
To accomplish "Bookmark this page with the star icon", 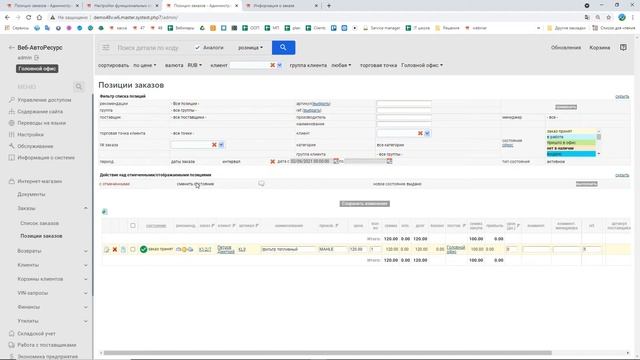I will click(x=609, y=18).
